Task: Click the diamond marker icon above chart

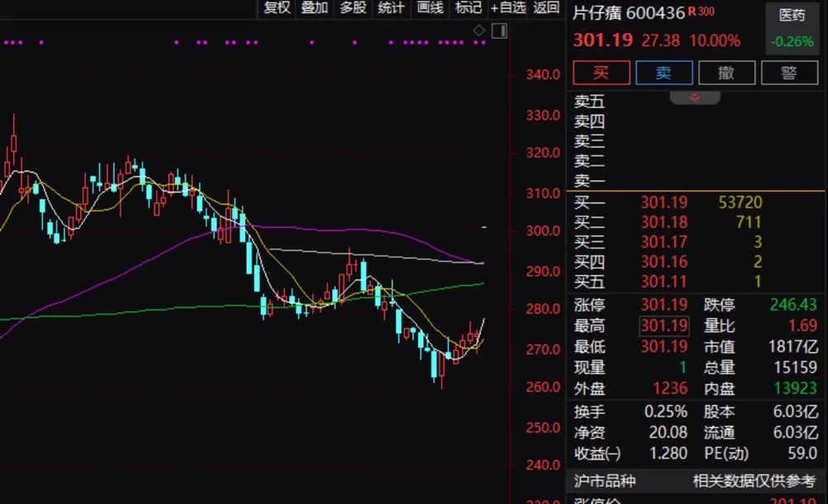Action: click(x=479, y=31)
